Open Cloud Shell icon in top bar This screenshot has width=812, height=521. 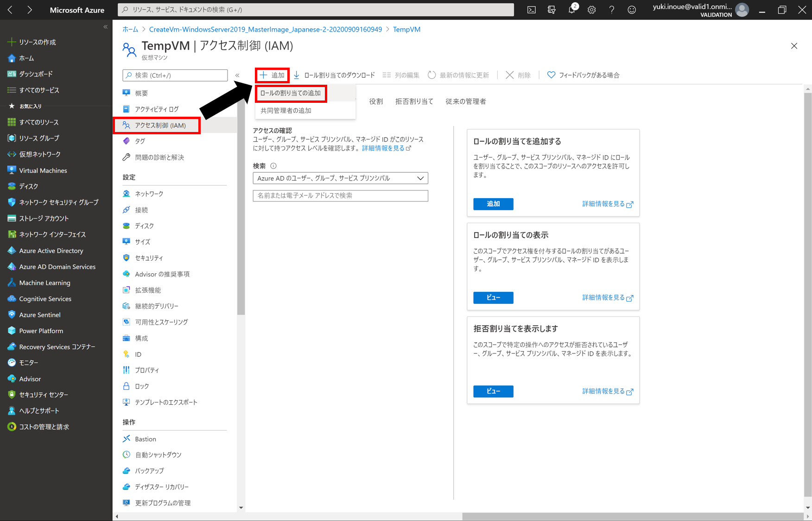coord(532,10)
